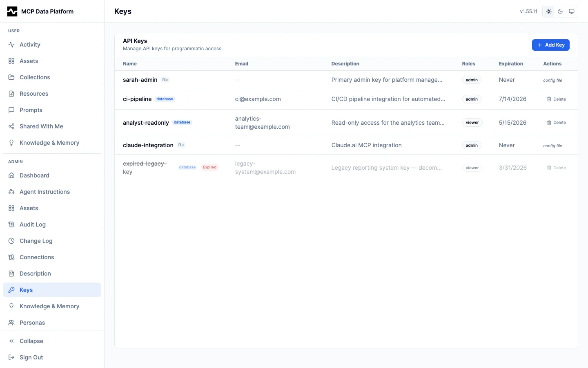The width and height of the screenshot is (588, 368).
Task: Switch to light theme sun icon
Action: [x=549, y=11]
